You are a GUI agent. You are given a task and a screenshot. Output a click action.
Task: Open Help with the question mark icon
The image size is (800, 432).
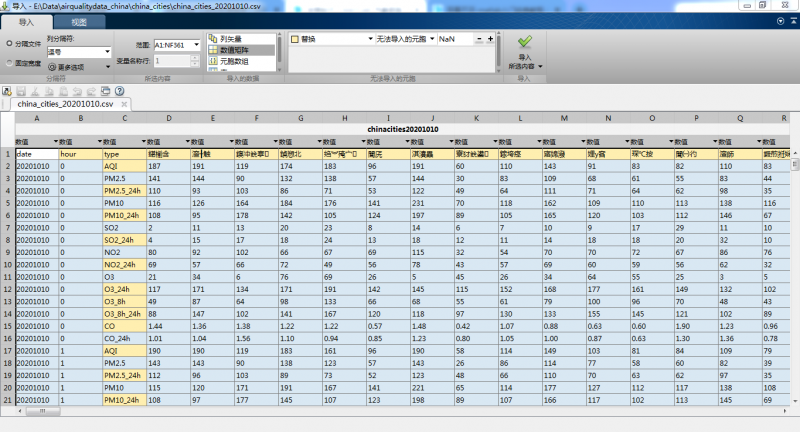[x=119, y=90]
